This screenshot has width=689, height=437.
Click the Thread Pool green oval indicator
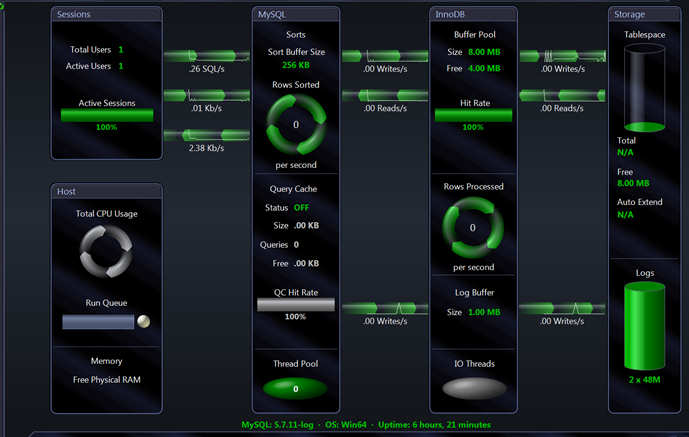pyautogui.click(x=295, y=389)
